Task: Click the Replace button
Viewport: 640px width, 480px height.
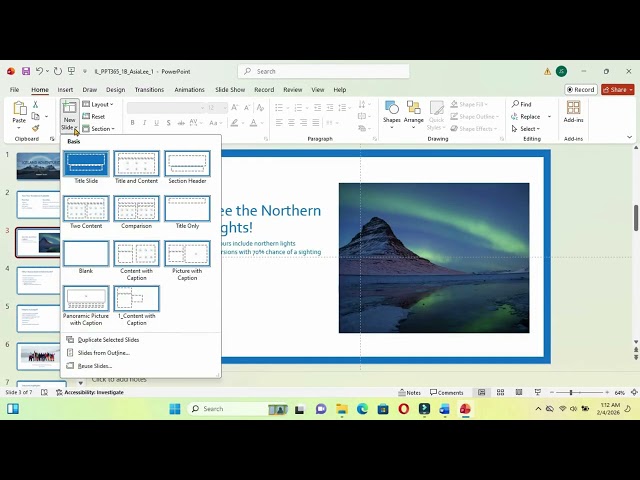Action: coord(526,117)
